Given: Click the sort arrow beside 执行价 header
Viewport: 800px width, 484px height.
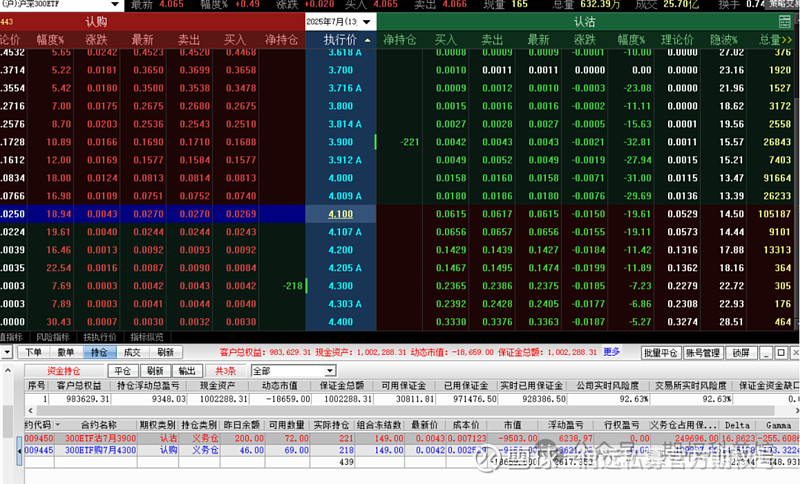Looking at the screenshot, I should point(368,40).
